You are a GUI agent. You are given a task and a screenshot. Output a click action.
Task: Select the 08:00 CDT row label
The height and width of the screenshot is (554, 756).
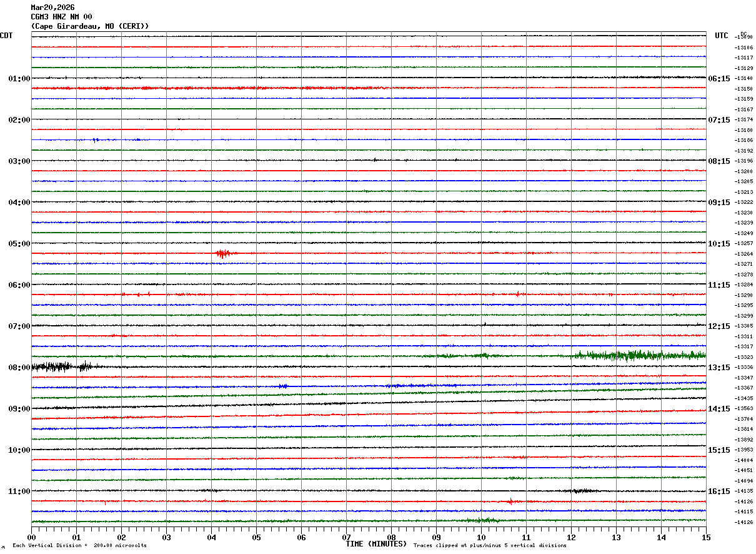click(x=19, y=368)
